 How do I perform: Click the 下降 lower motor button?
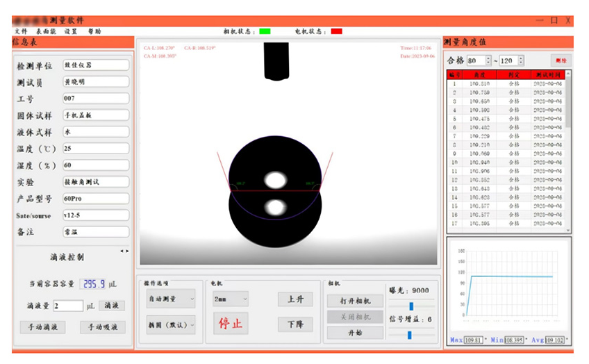(x=295, y=324)
